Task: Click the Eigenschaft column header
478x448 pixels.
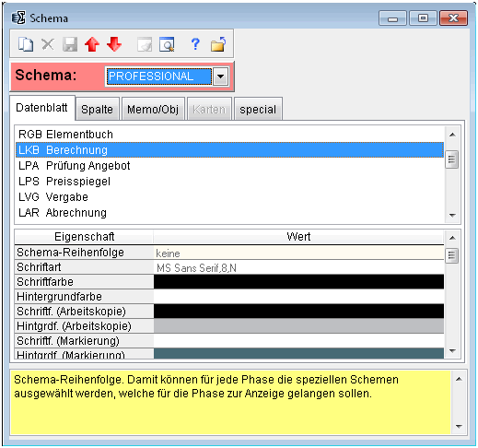Action: (x=84, y=237)
